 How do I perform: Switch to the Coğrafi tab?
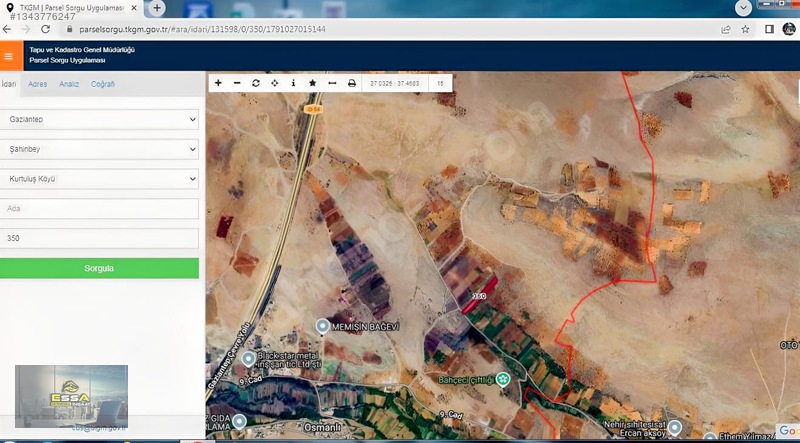point(103,84)
